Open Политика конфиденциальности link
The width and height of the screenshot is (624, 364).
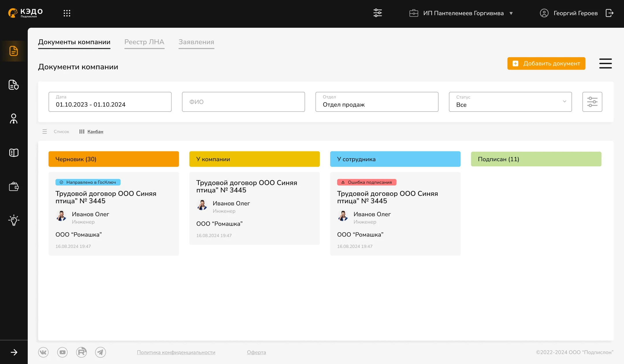coord(176,352)
